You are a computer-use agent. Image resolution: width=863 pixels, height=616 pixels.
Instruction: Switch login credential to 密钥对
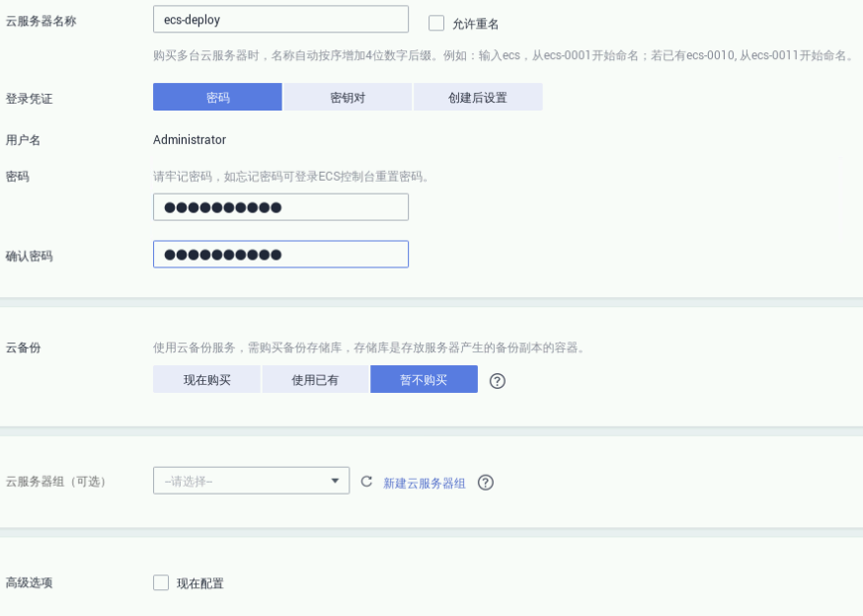coord(348,97)
